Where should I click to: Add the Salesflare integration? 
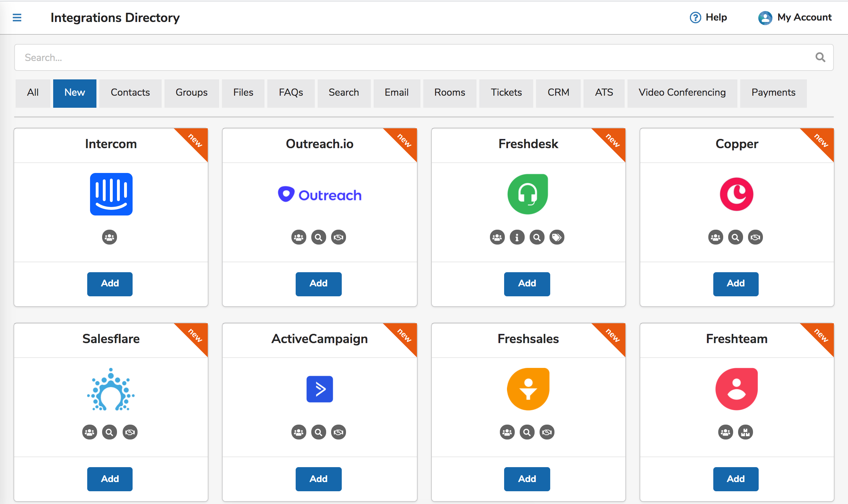110,479
